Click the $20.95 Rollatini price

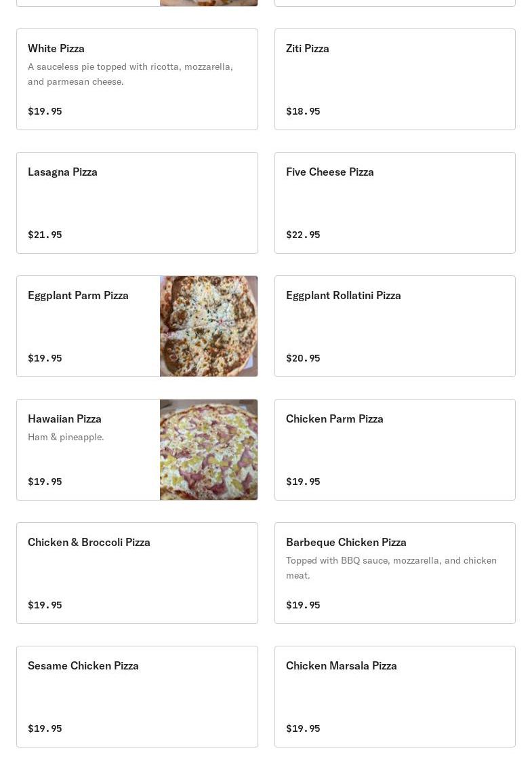coord(303,358)
